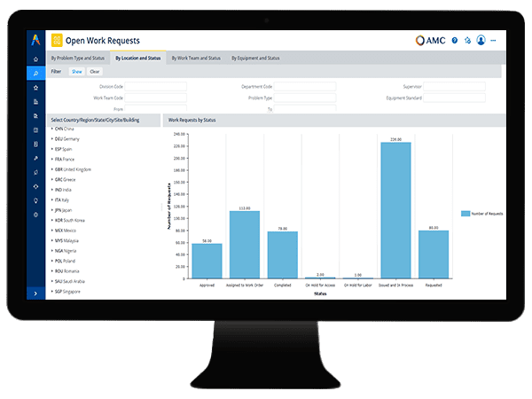Click the application logo above the sidebar

coord(35,40)
